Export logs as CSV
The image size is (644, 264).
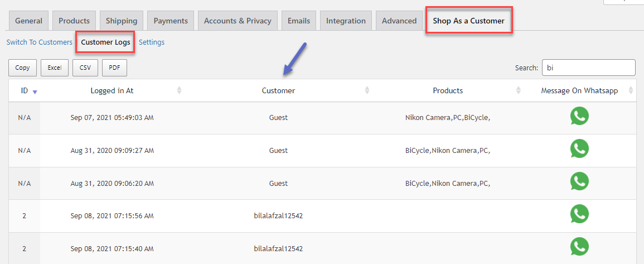pyautogui.click(x=85, y=68)
